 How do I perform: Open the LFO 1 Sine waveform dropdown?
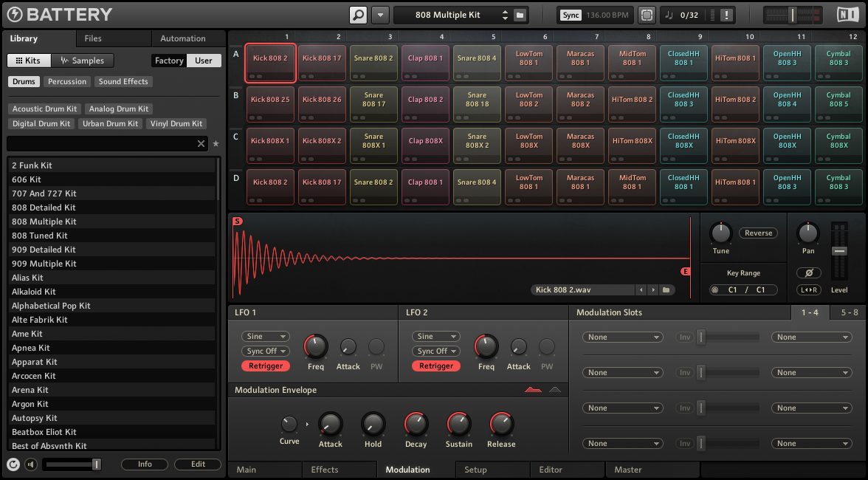coord(265,337)
